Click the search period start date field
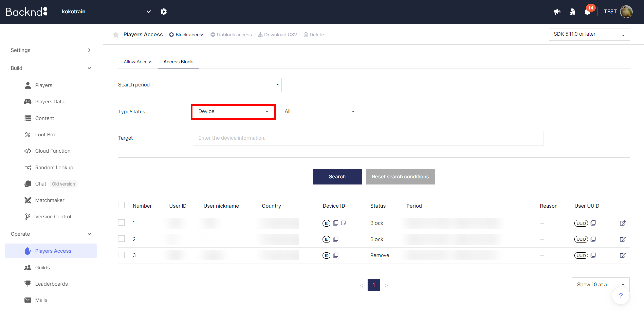 (233, 85)
